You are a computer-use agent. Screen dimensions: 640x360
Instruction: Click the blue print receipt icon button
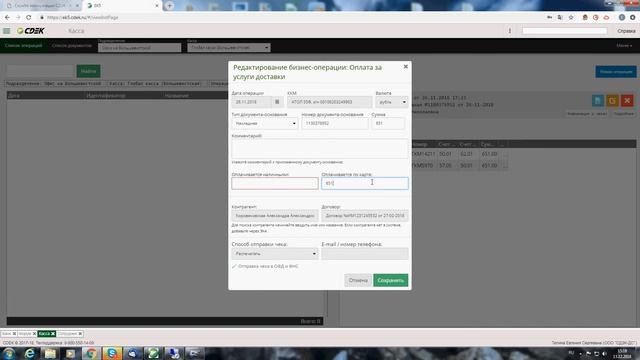(x=598, y=101)
